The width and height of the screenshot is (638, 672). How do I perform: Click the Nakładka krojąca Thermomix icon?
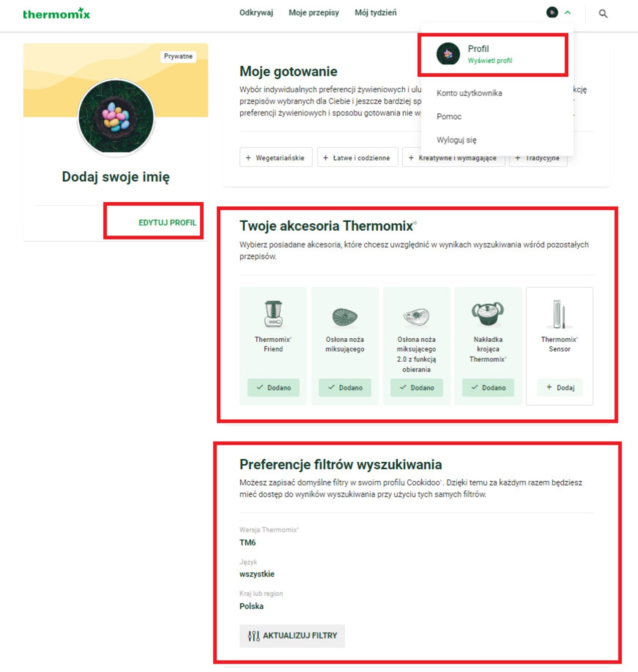click(x=488, y=314)
